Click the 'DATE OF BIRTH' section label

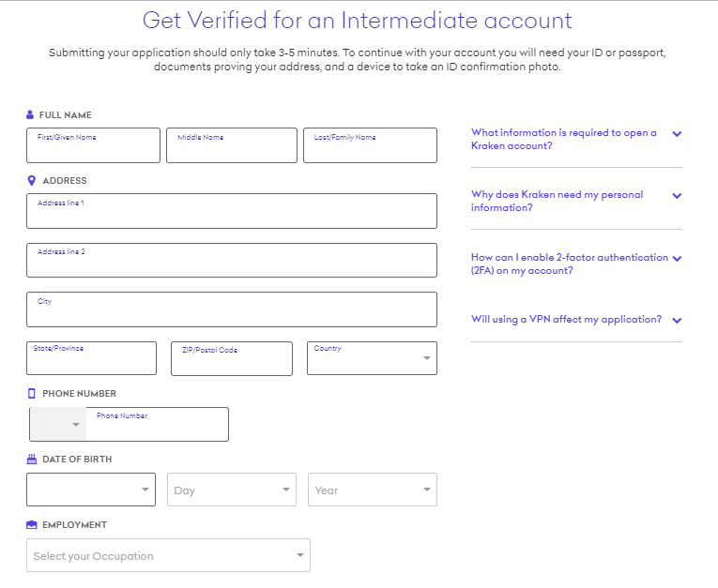[x=77, y=460]
